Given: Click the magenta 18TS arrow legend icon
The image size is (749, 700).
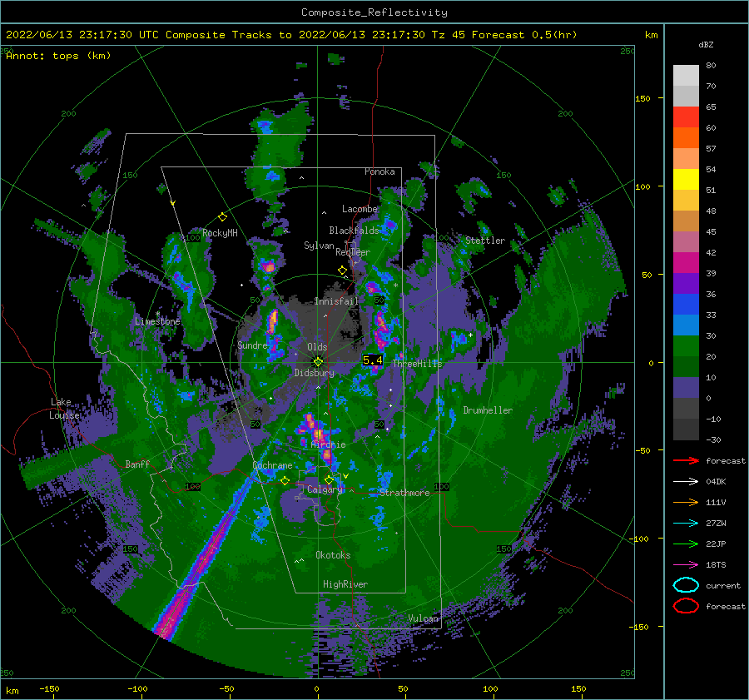Looking at the screenshot, I should pos(686,565).
